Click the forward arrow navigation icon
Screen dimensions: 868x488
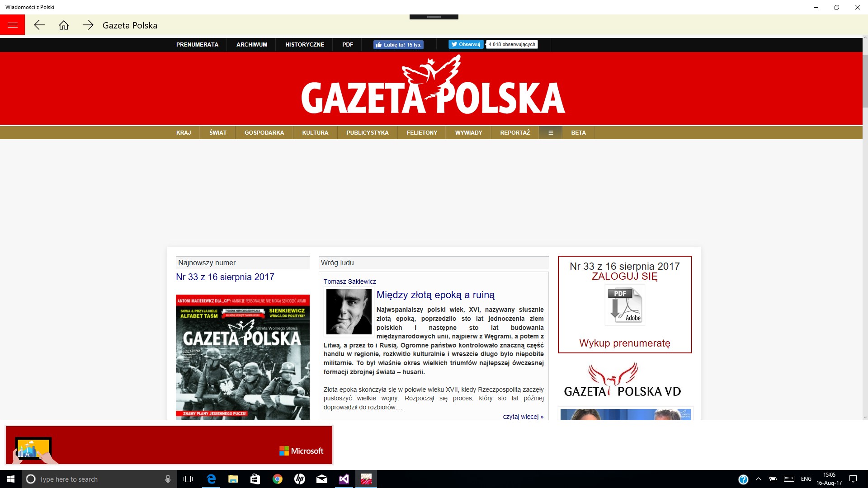pos(88,25)
